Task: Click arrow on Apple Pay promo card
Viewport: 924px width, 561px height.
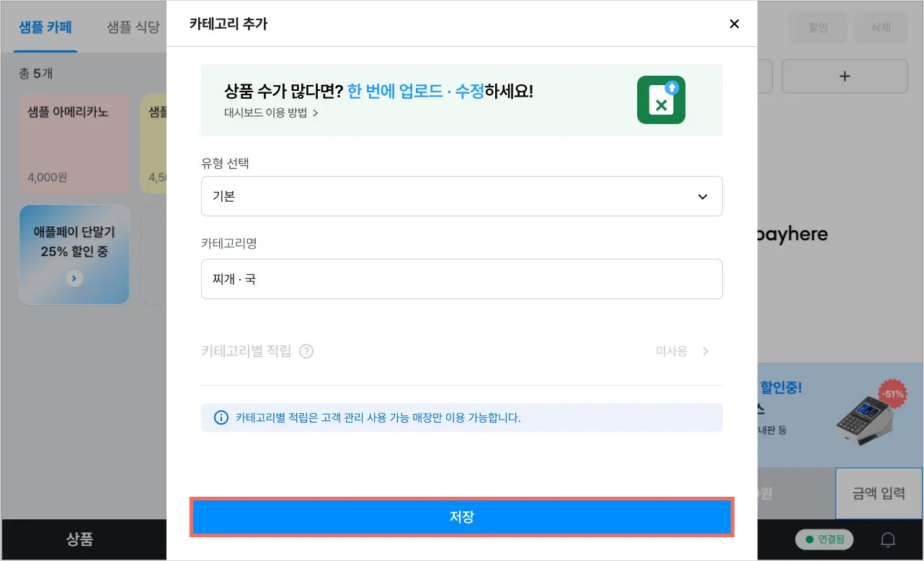Action: (74, 278)
